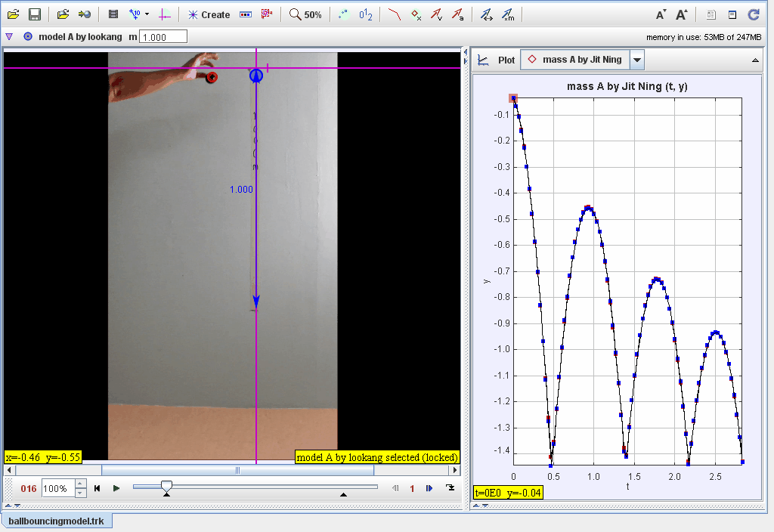Play the video
The width and height of the screenshot is (774, 532).
[116, 488]
